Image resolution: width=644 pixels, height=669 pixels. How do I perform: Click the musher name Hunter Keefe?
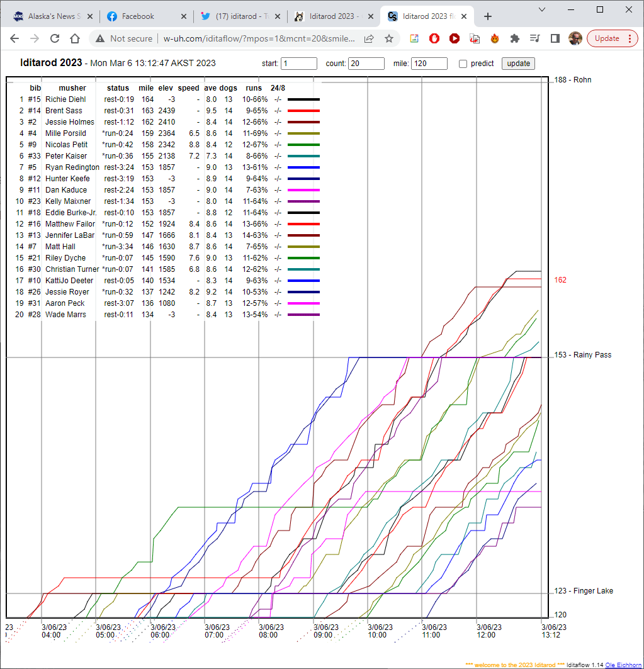67,178
